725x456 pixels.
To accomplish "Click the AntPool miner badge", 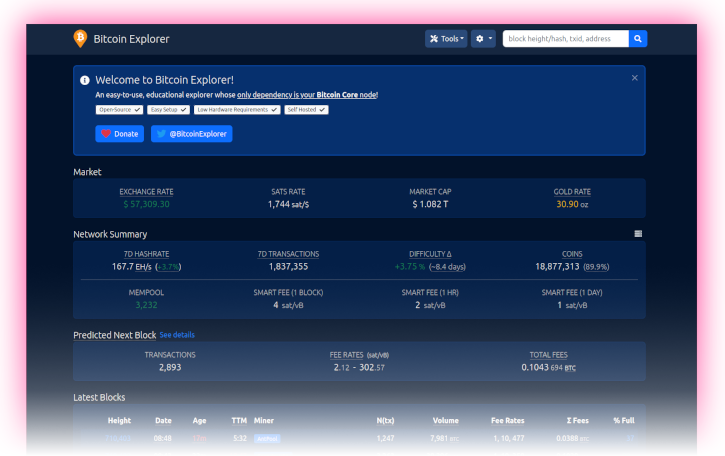I will [x=266, y=438].
